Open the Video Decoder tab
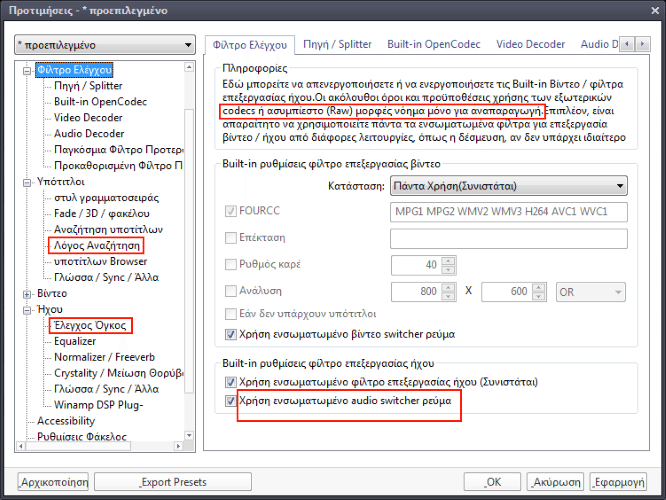 [531, 44]
